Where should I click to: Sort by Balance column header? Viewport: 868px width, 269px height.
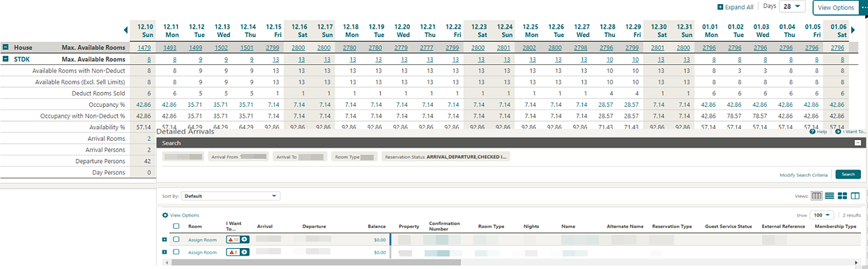point(376,226)
